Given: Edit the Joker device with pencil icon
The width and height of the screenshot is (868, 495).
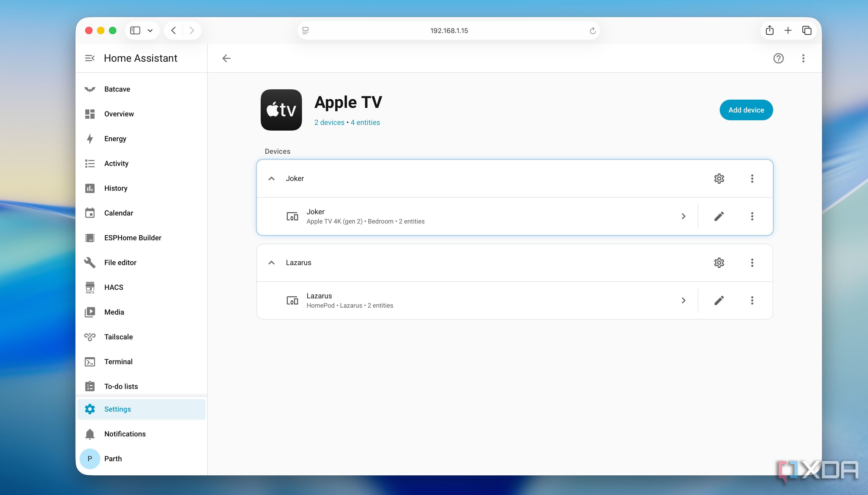Looking at the screenshot, I should (x=719, y=216).
